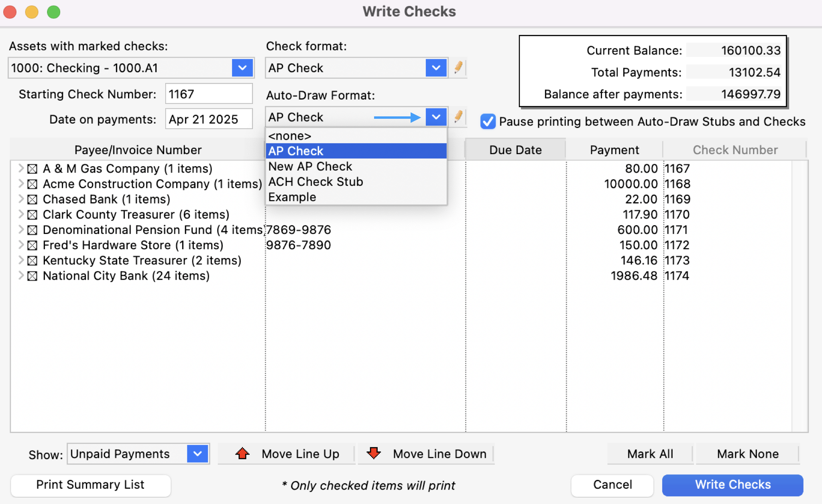Select the <none> format option

click(289, 136)
